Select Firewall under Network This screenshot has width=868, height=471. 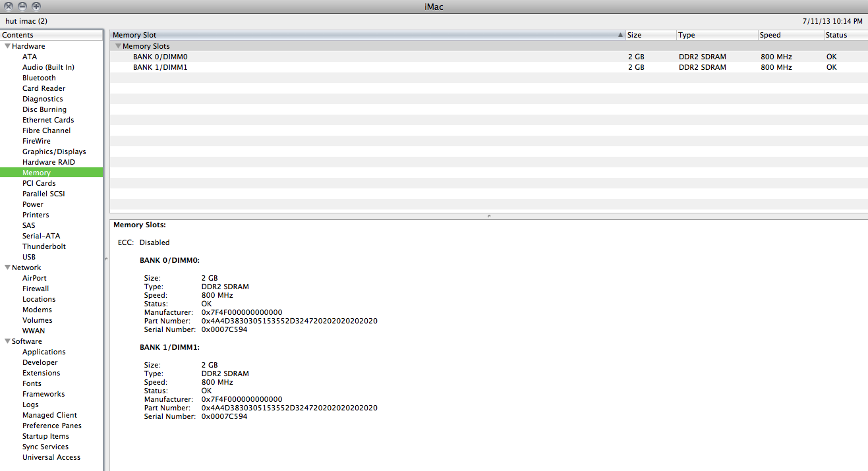pyautogui.click(x=36, y=289)
